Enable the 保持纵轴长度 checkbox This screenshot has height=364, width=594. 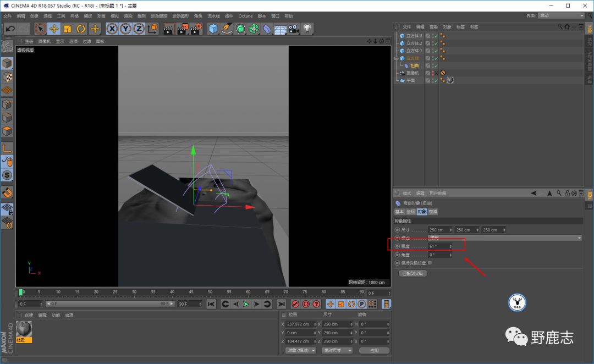(x=430, y=263)
